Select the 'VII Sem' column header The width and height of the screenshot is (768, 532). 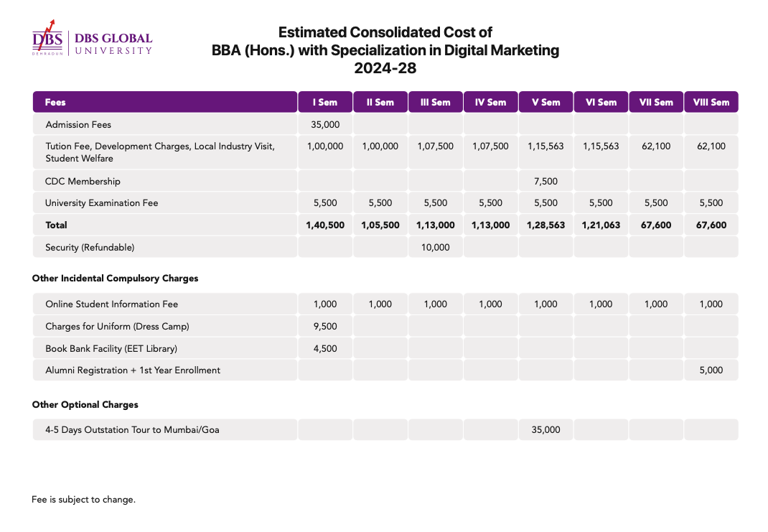point(656,102)
